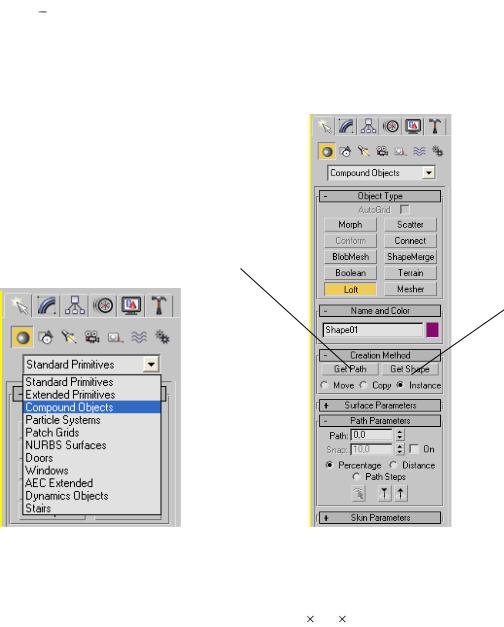Select the Move radio button
The width and height of the screenshot is (504, 627).
[x=324, y=385]
